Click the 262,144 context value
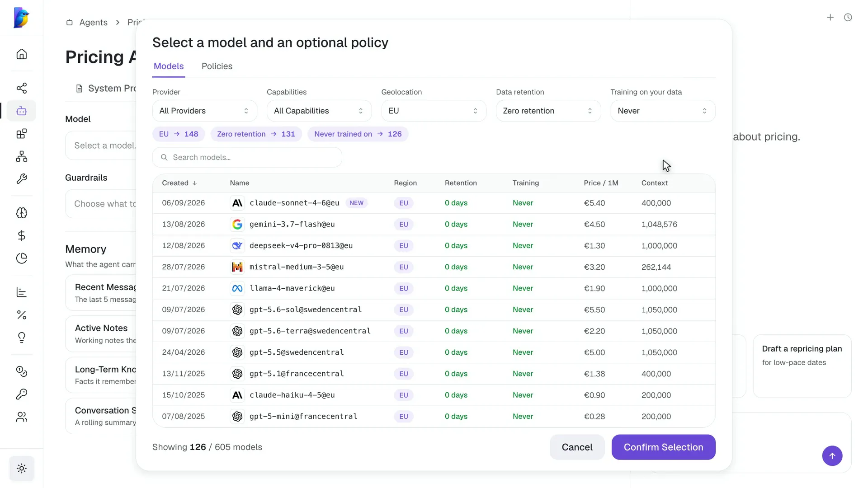Image resolution: width=868 pixels, height=488 pixels. coord(656,267)
